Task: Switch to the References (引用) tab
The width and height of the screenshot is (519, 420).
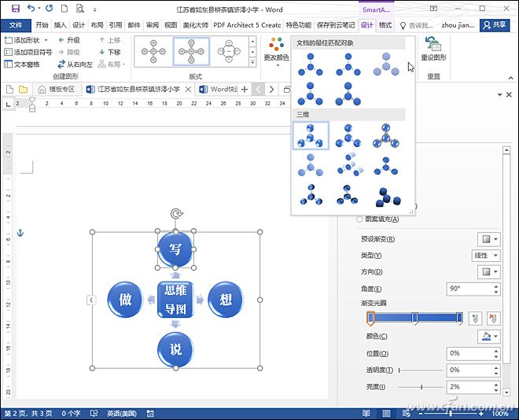Action: click(115, 25)
